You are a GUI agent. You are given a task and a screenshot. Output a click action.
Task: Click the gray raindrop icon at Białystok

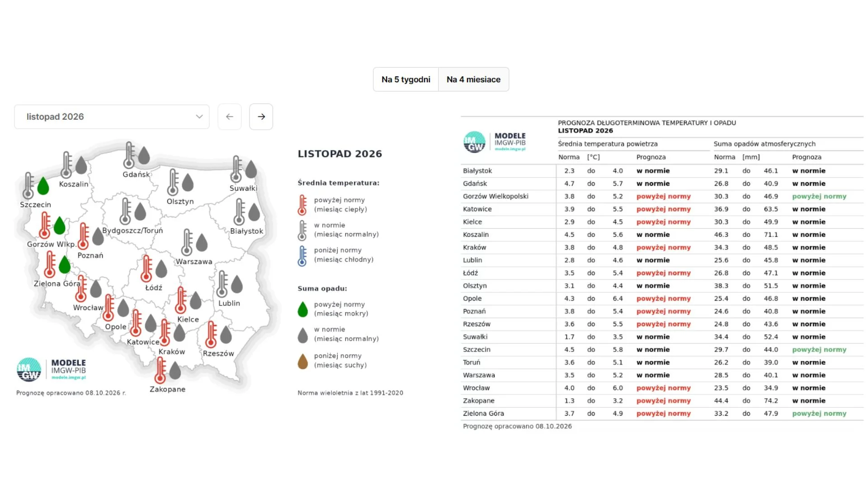(x=254, y=212)
